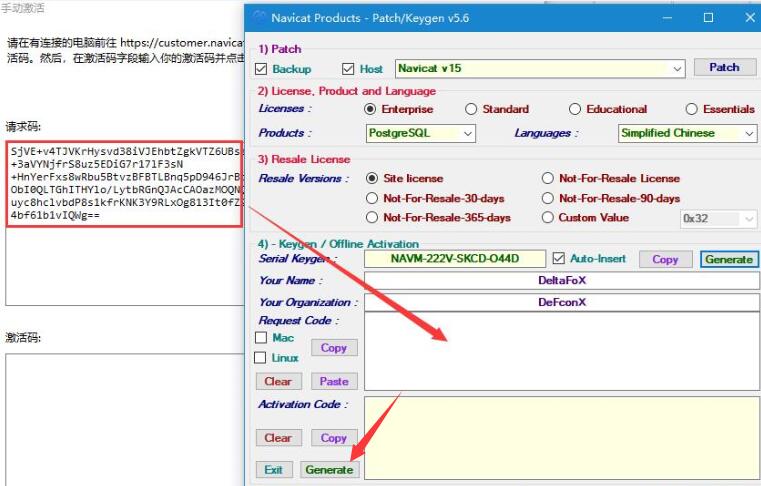Click Copy under Activation Code

point(334,438)
